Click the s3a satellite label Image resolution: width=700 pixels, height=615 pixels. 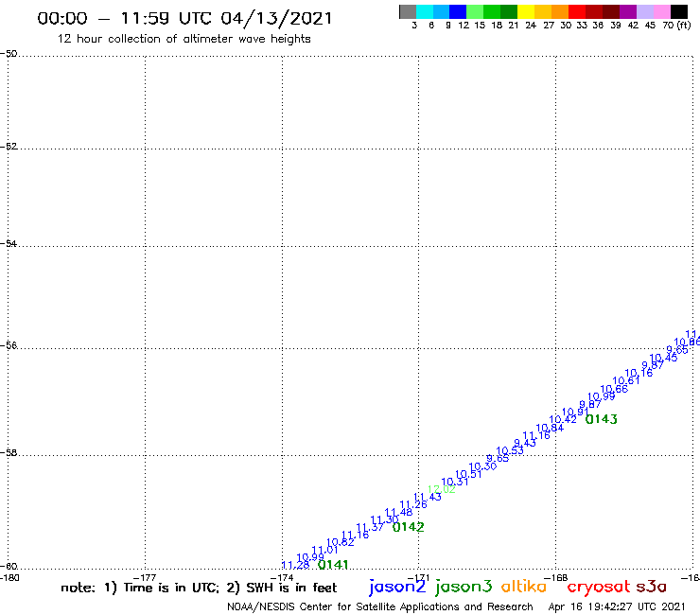(x=651, y=587)
